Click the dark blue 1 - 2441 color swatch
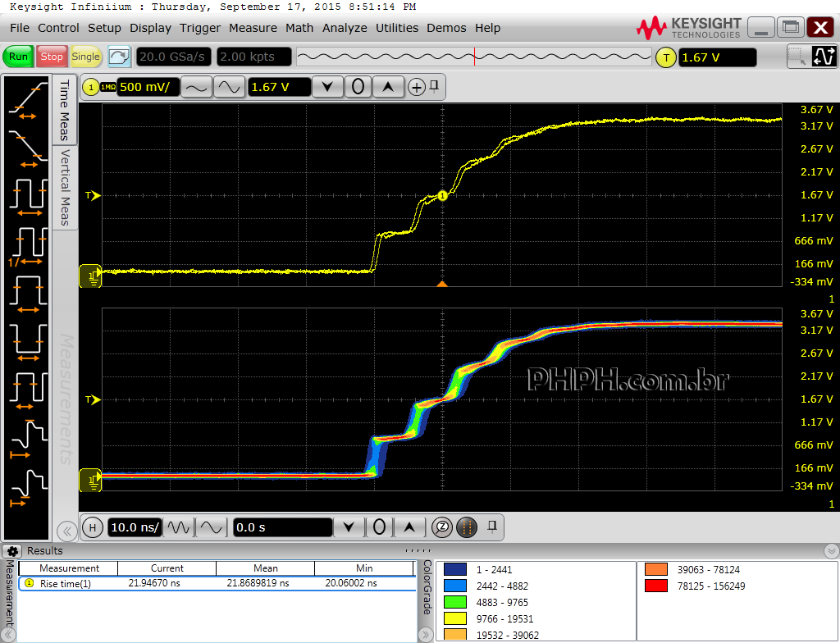 [x=455, y=569]
